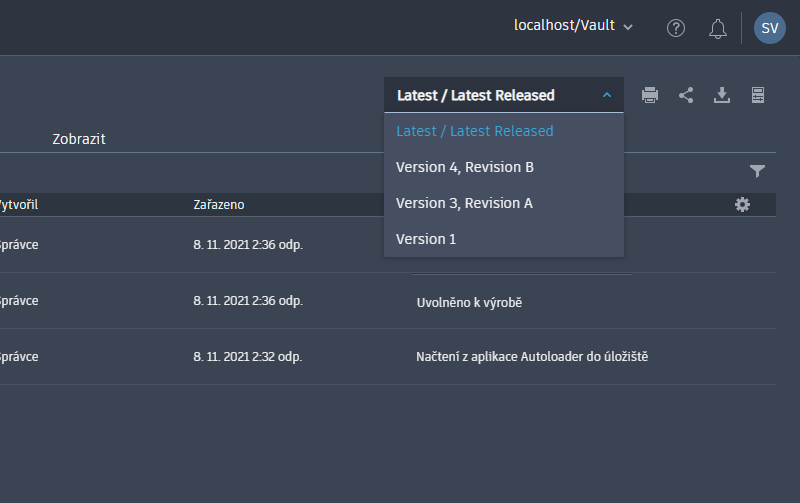Select Version 4, Revision B
This screenshot has width=800, height=503.
(465, 167)
